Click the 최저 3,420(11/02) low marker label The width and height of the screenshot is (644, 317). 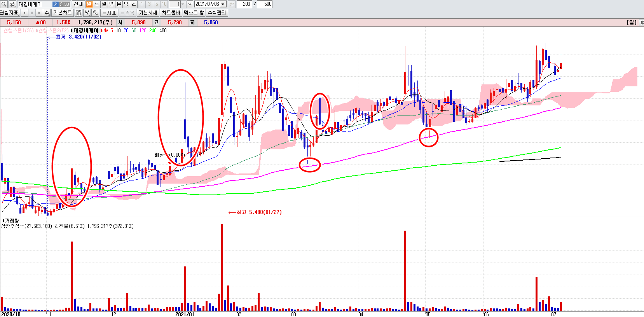click(79, 37)
